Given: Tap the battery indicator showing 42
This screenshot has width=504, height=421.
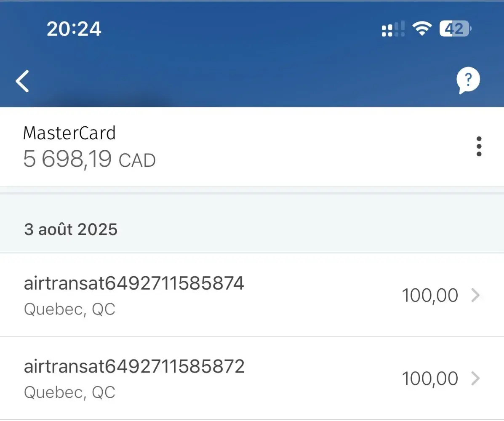Looking at the screenshot, I should (x=455, y=29).
